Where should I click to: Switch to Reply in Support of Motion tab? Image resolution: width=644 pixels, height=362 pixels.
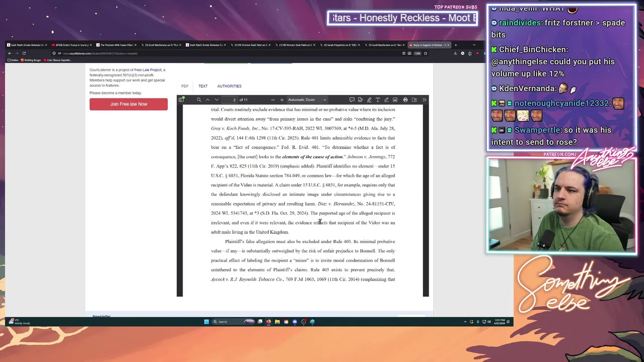click(429, 45)
